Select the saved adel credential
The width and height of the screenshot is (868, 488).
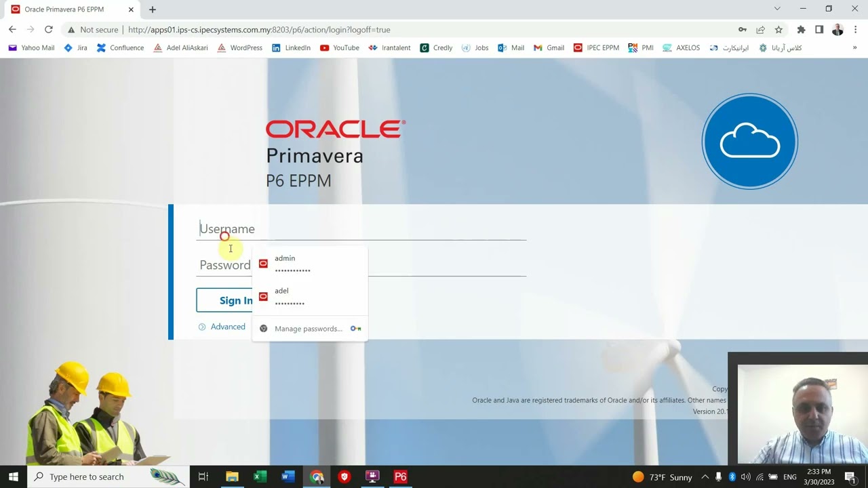pyautogui.click(x=310, y=296)
